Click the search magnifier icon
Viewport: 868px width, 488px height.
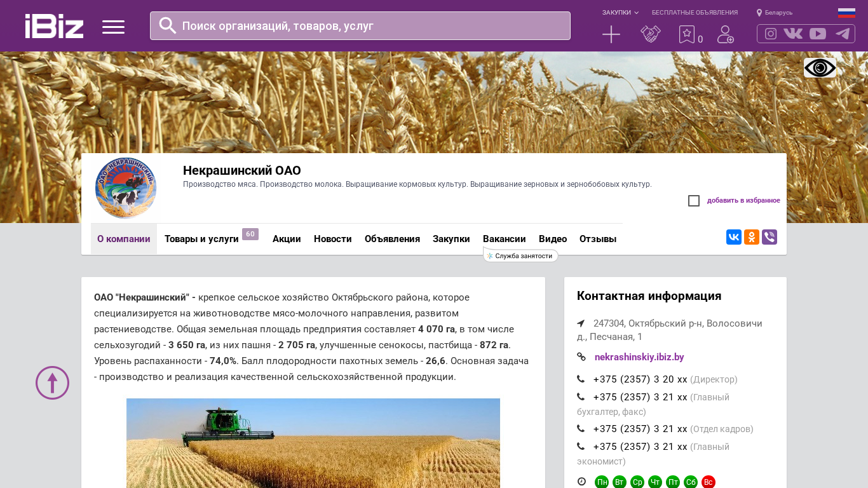click(168, 25)
